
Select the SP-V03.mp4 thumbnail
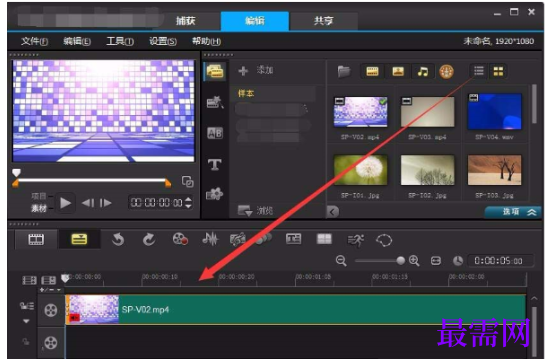428,112
